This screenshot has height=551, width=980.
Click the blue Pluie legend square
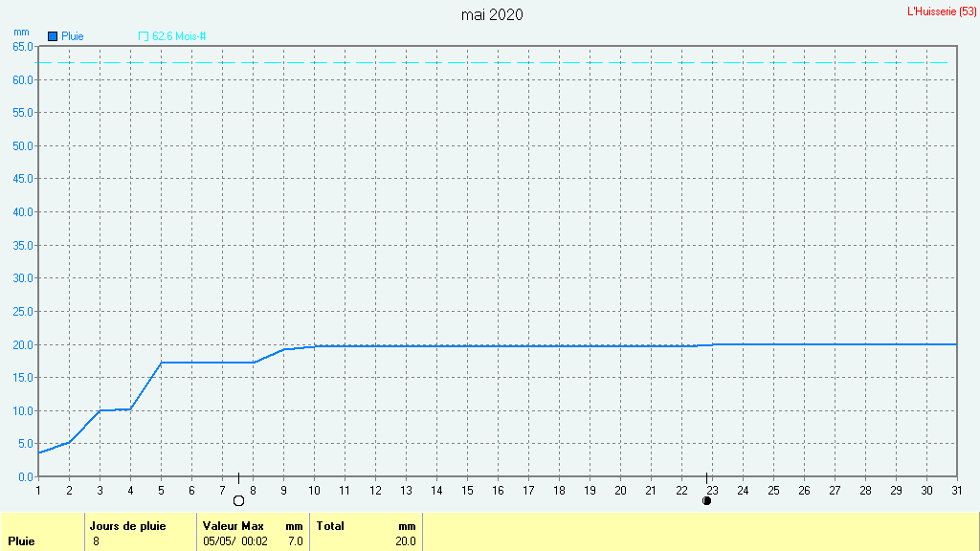click(x=53, y=36)
